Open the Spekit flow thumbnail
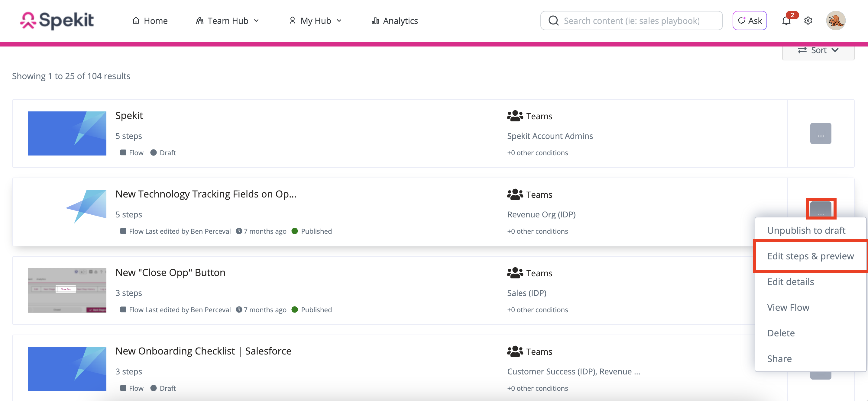This screenshot has width=868, height=401. (67, 133)
